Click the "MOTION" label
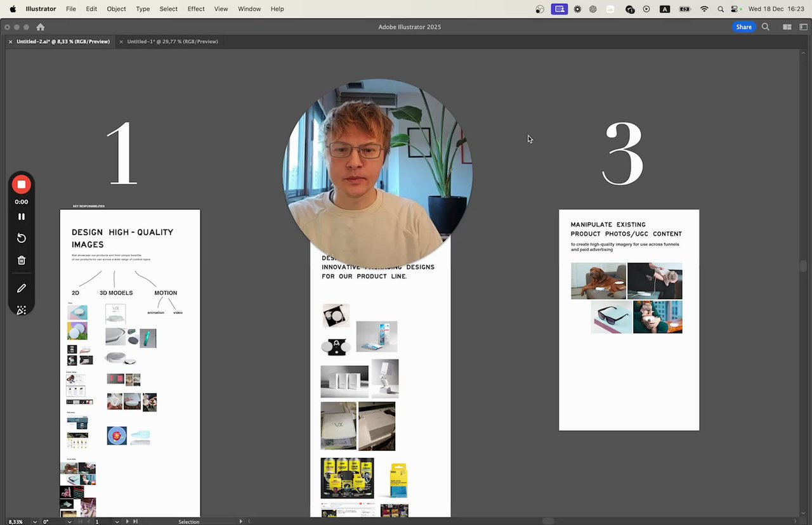This screenshot has height=525, width=812. point(166,293)
